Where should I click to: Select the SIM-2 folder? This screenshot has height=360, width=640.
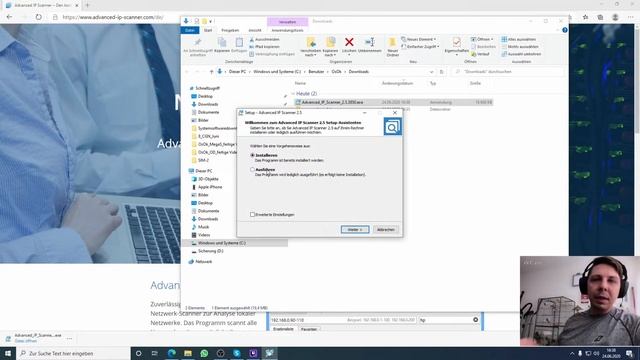[x=203, y=160]
